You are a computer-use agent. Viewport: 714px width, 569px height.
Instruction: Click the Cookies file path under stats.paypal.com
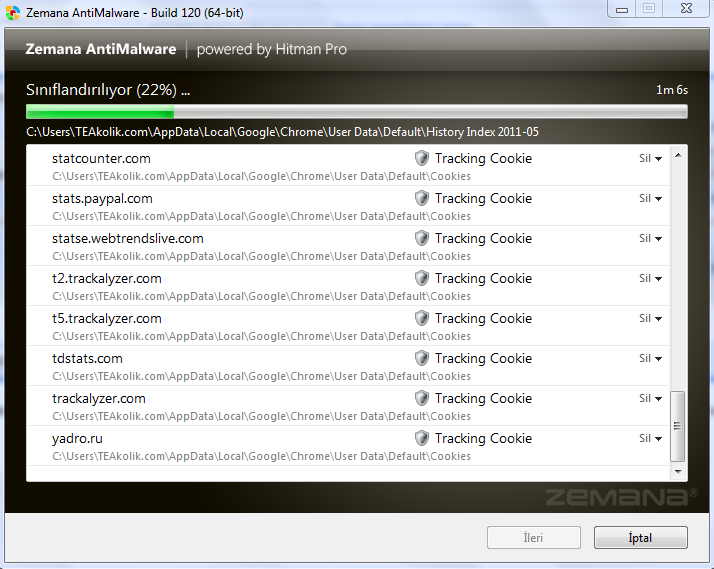[261, 216]
